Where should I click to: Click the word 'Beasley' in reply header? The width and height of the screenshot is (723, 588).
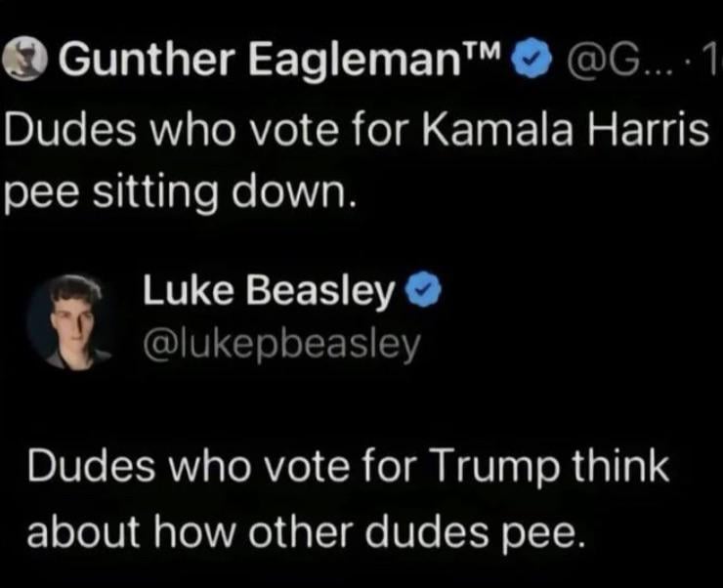[320, 292]
